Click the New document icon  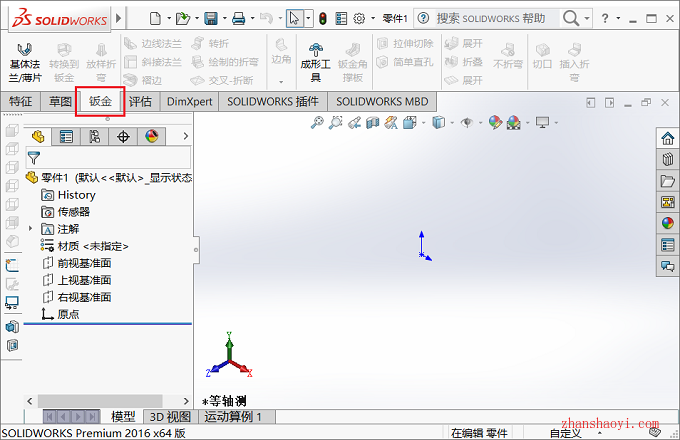coord(155,18)
